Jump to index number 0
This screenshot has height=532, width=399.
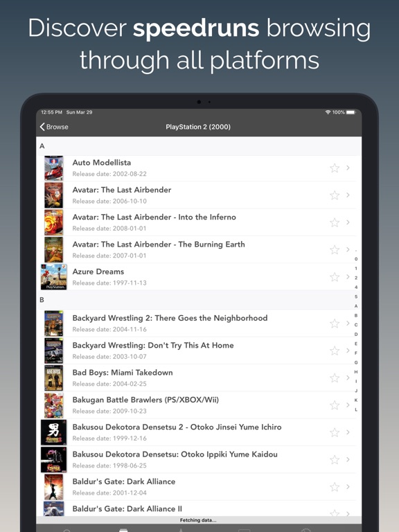coord(356,259)
